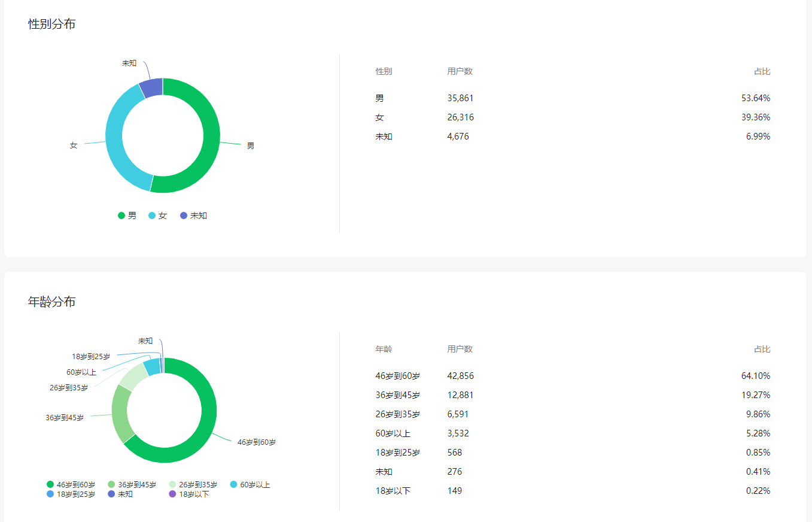Click the user count 42,856
812x522 pixels.
pyautogui.click(x=460, y=376)
